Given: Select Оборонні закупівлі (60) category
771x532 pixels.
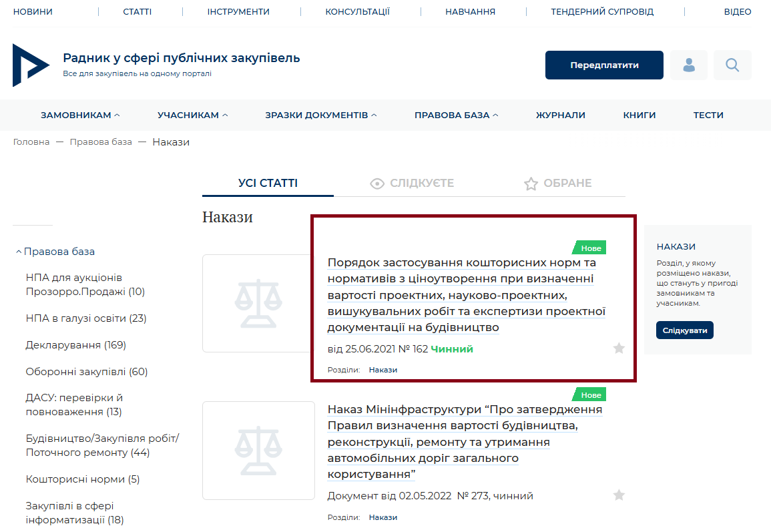Looking at the screenshot, I should point(86,371).
